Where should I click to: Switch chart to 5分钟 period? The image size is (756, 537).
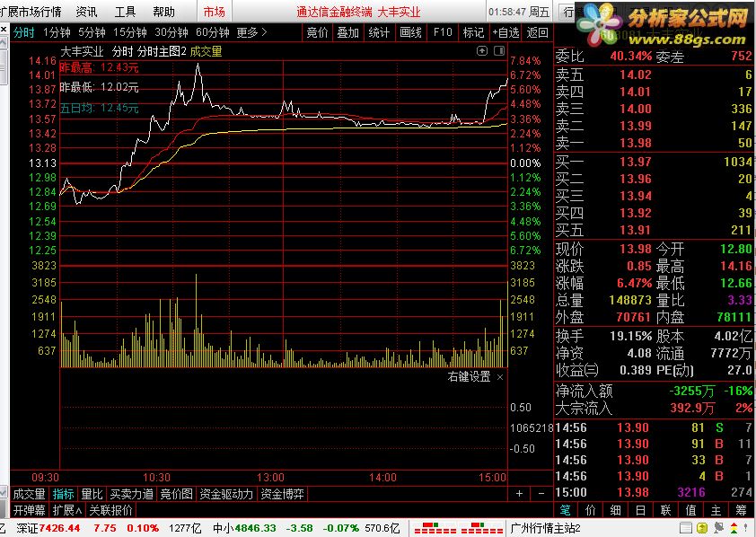92,33
